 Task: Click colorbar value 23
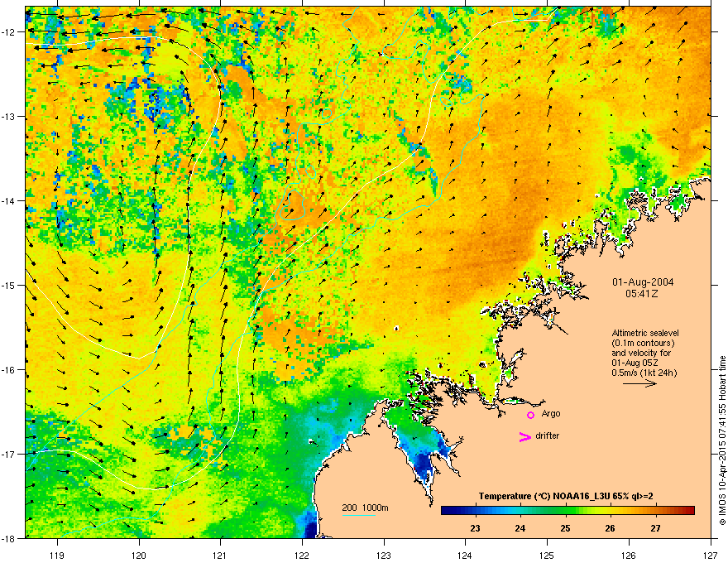pos(475,528)
